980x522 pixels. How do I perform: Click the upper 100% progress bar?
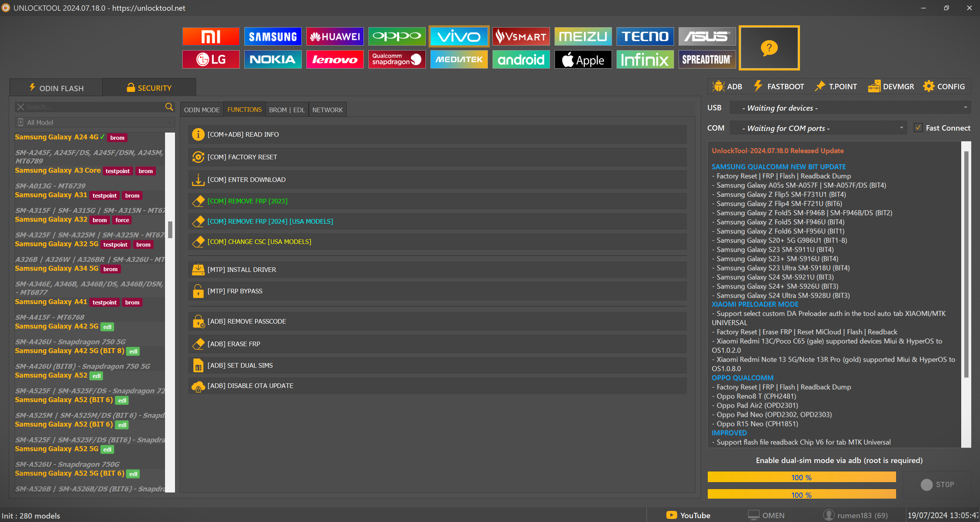801,477
